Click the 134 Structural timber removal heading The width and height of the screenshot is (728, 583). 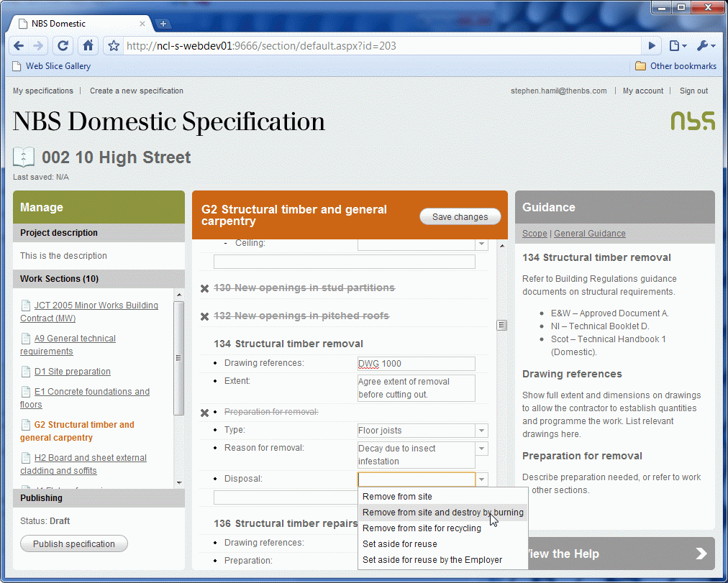coord(288,344)
